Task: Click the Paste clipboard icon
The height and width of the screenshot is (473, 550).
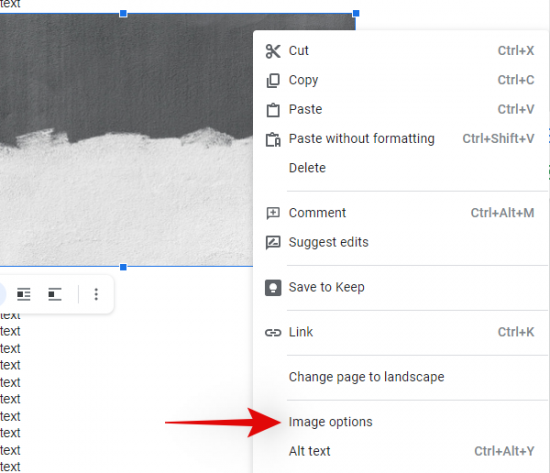Action: coord(273,110)
